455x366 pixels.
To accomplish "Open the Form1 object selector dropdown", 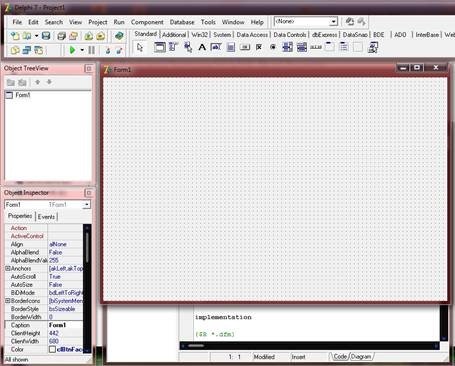I will click(x=87, y=205).
